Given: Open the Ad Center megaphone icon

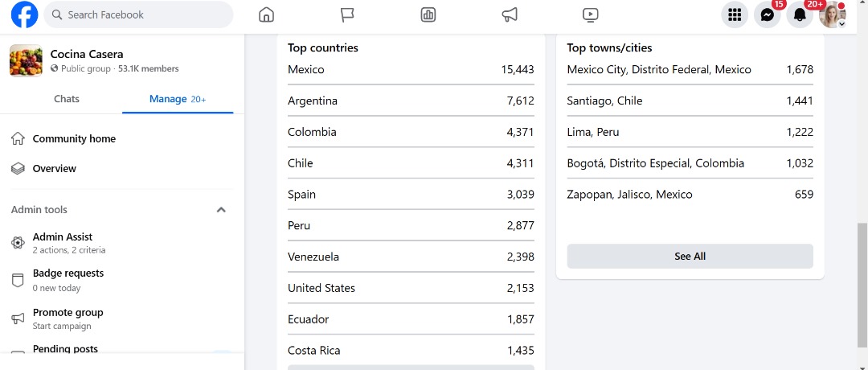Looking at the screenshot, I should [510, 14].
